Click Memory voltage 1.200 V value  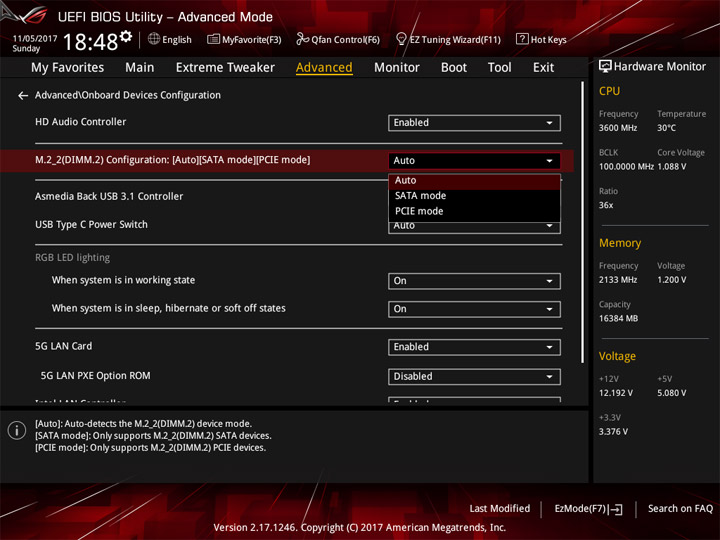[672, 280]
